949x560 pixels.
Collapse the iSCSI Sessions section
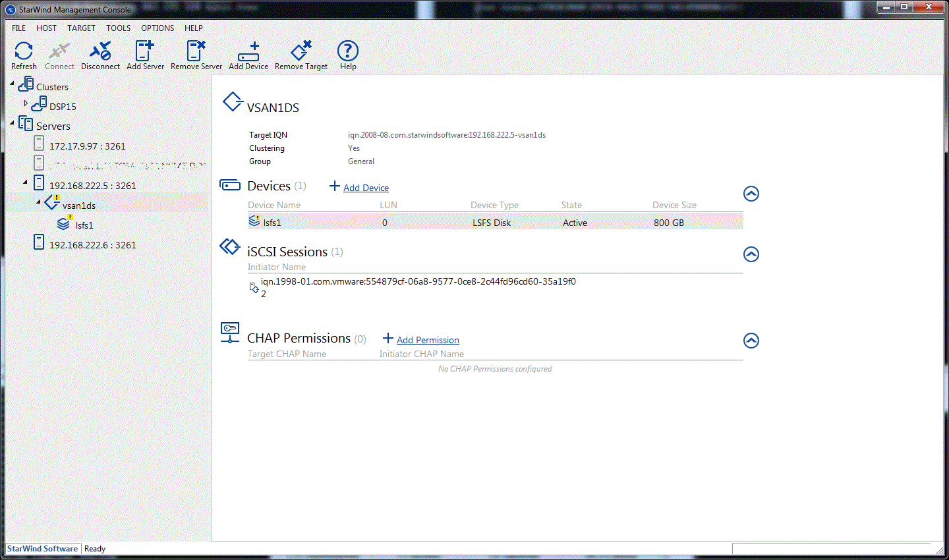pos(751,254)
